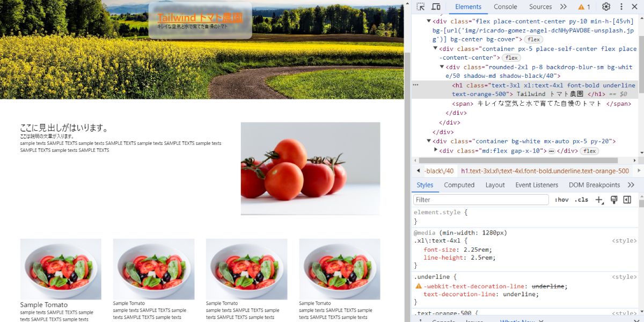Select the Elements tab

469,7
